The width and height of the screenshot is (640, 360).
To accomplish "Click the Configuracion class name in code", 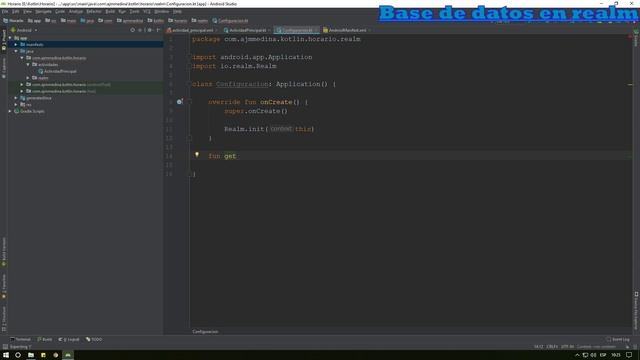I will [x=242, y=84].
